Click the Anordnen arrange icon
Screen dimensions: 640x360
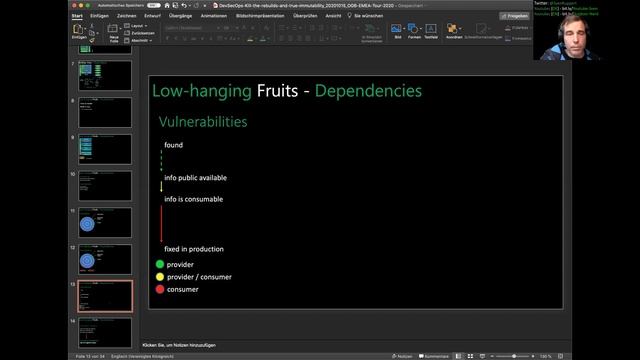point(452,28)
